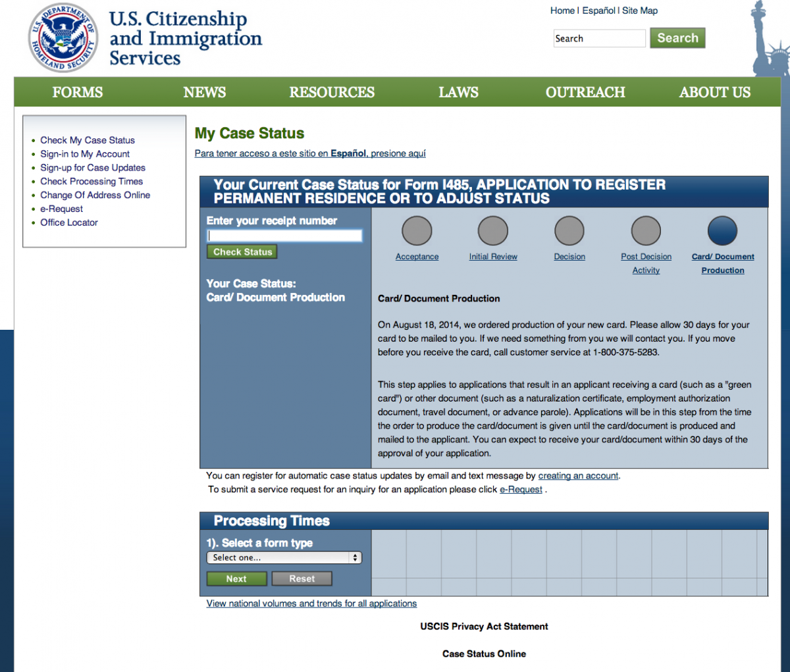Open the Site Map link
The height and width of the screenshot is (672, 790).
pos(640,11)
